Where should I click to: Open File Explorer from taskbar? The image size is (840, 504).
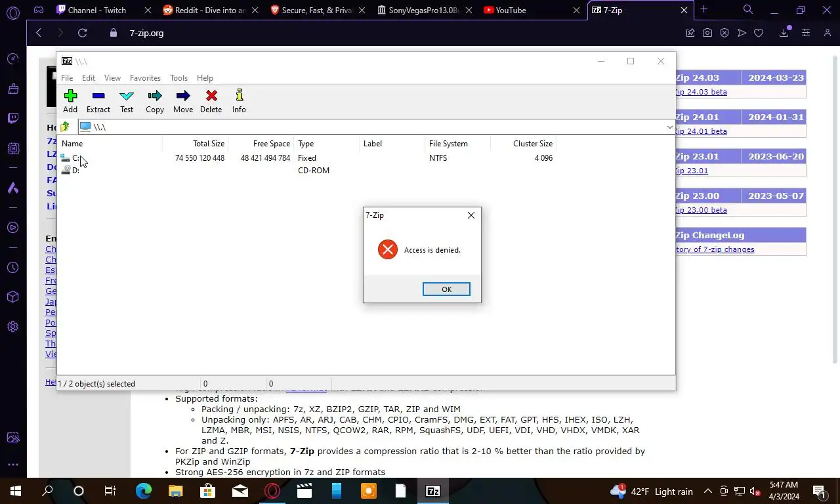pyautogui.click(x=176, y=491)
